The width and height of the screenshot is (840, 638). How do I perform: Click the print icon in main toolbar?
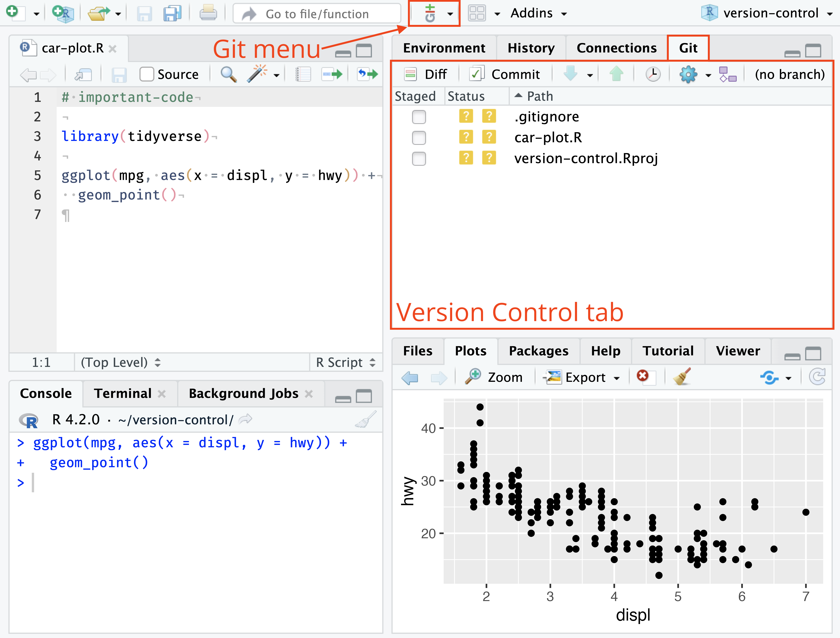pos(208,14)
